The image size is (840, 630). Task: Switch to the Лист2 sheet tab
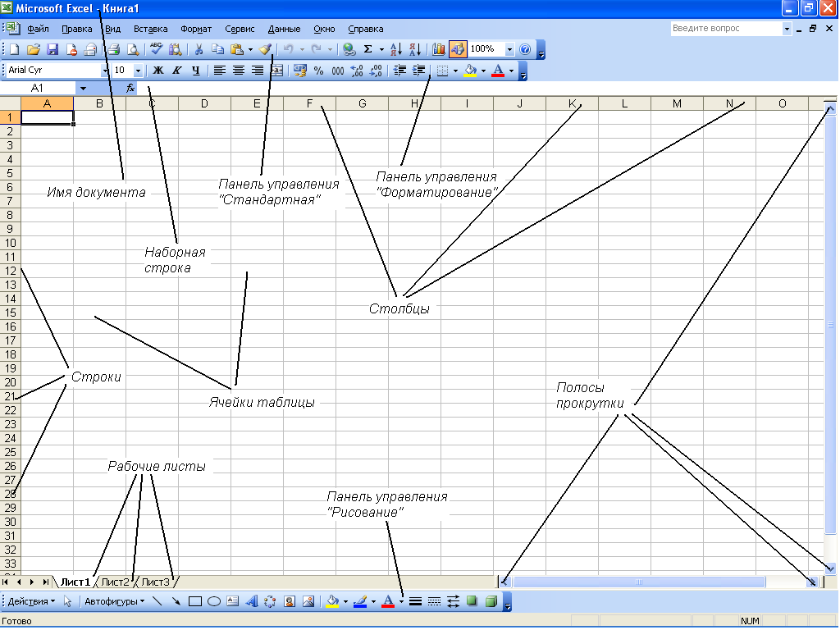115,582
